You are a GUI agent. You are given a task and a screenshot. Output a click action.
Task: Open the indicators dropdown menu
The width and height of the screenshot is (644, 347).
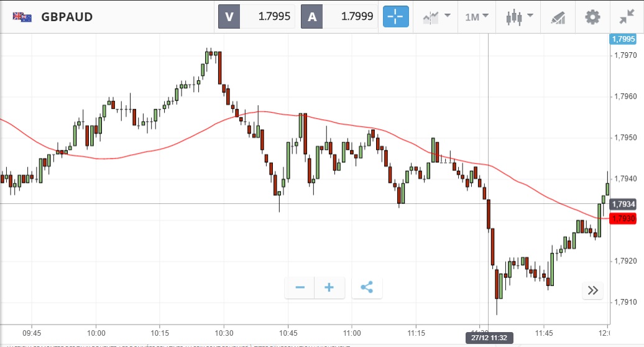pos(436,17)
